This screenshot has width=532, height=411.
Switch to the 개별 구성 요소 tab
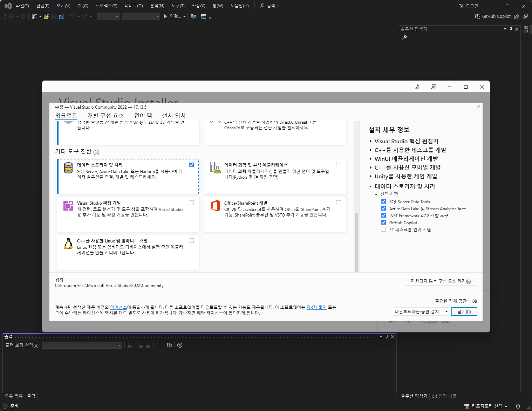click(x=105, y=116)
